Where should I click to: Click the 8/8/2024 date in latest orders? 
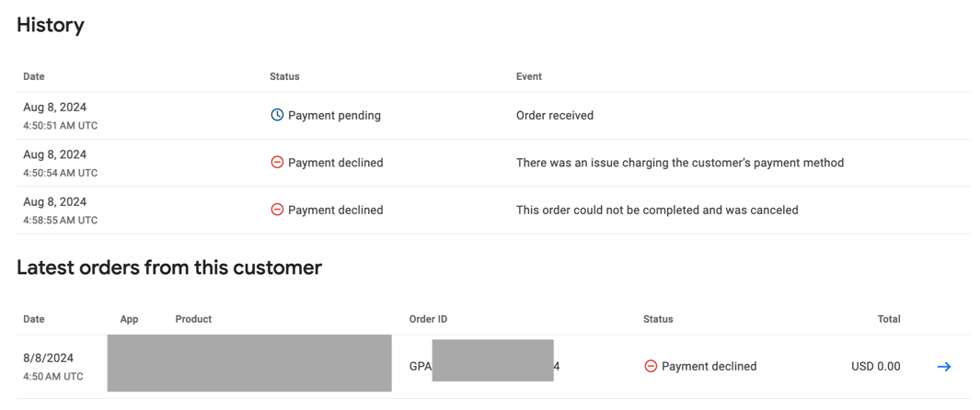(x=48, y=359)
